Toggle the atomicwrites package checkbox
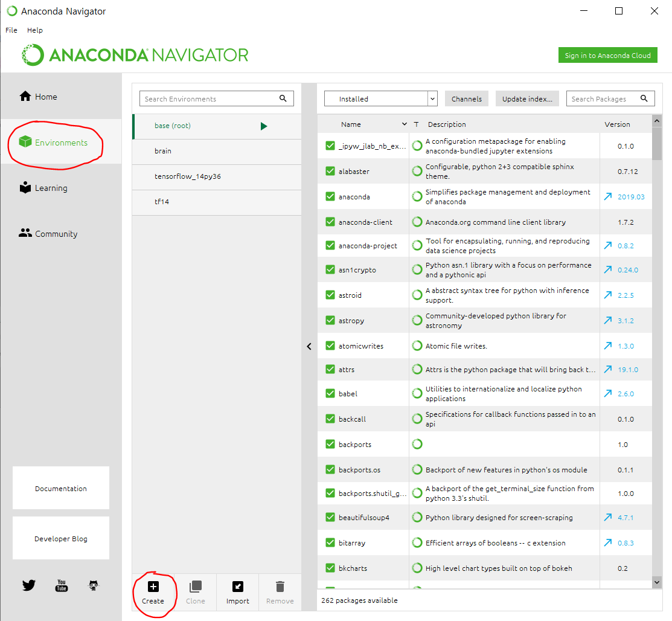 tap(330, 346)
